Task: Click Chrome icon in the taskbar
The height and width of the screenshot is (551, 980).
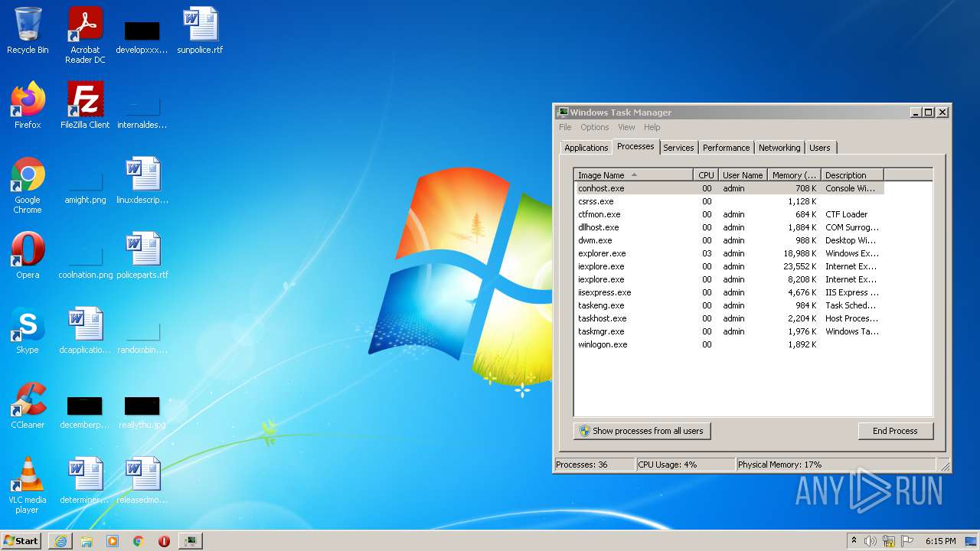Action: [139, 541]
